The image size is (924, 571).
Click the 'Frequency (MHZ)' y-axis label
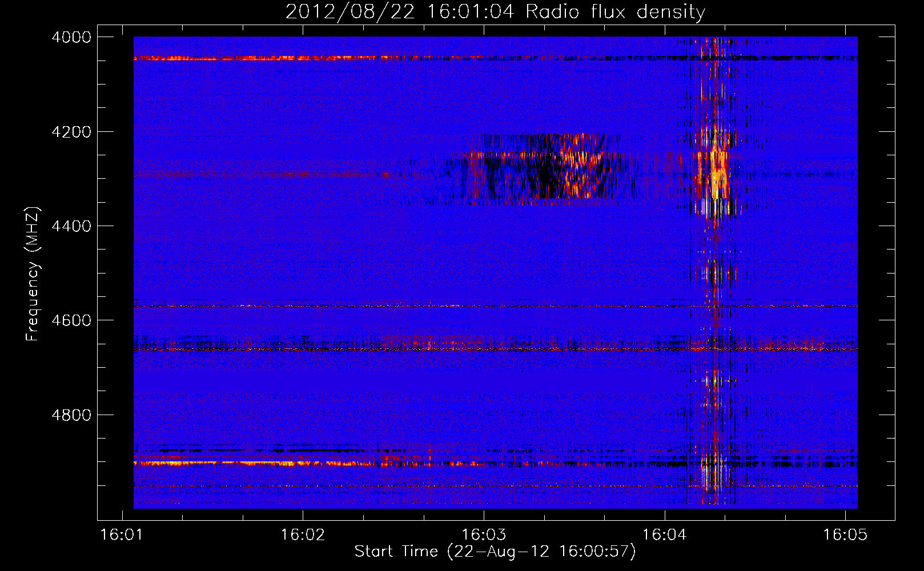[x=33, y=274]
